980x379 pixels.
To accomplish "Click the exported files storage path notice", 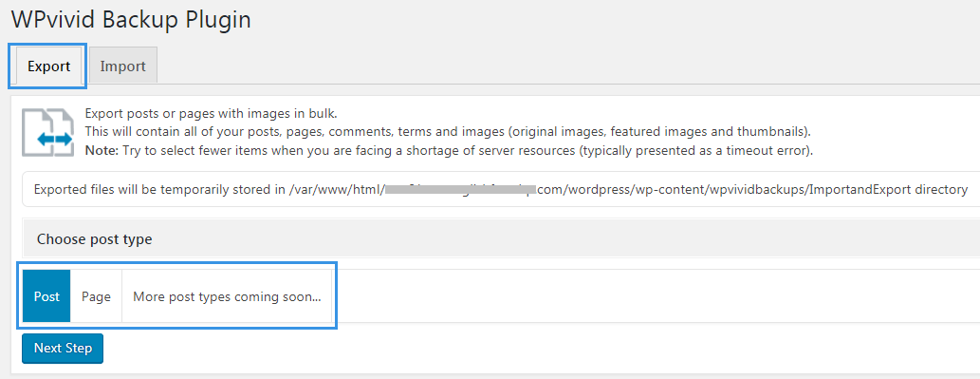I will tap(501, 189).
